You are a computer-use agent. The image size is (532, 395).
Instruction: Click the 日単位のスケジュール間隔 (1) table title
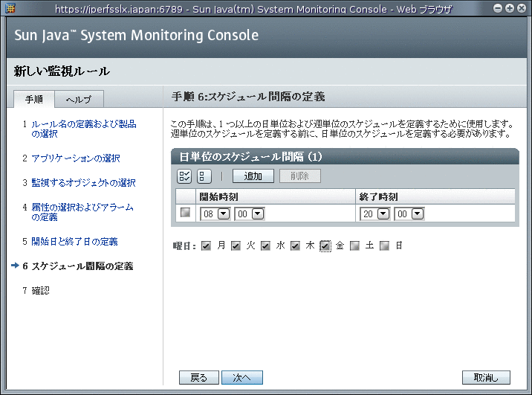tap(250, 157)
